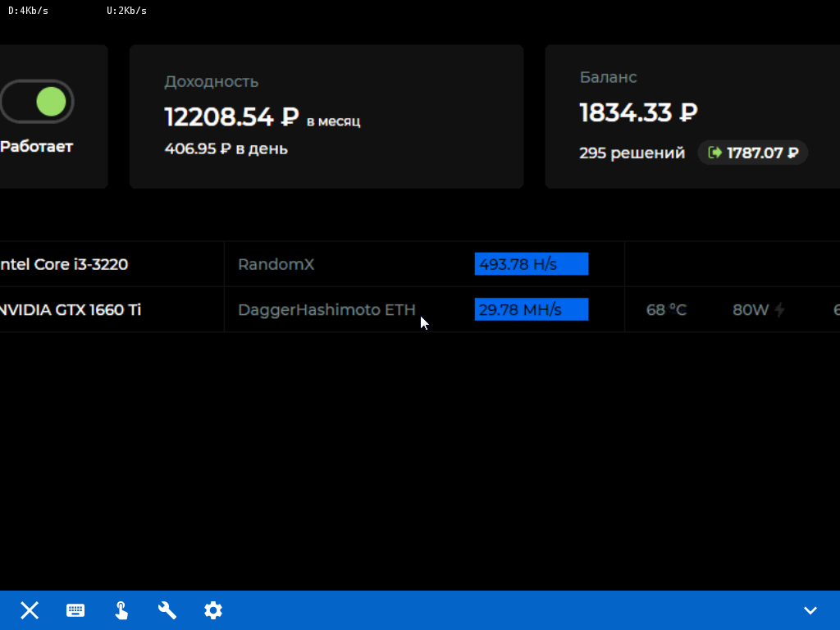Close the remote session with X icon
Image resolution: width=840 pixels, height=630 pixels.
pyautogui.click(x=30, y=610)
